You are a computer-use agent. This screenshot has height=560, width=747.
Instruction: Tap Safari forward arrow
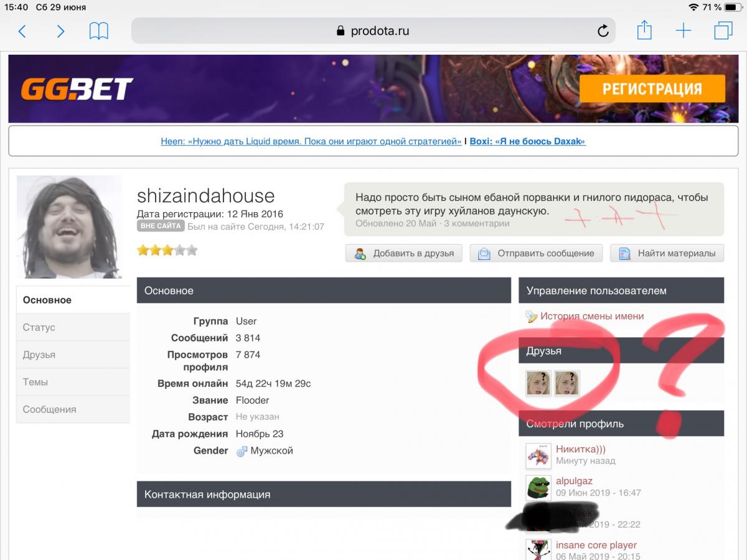click(60, 31)
